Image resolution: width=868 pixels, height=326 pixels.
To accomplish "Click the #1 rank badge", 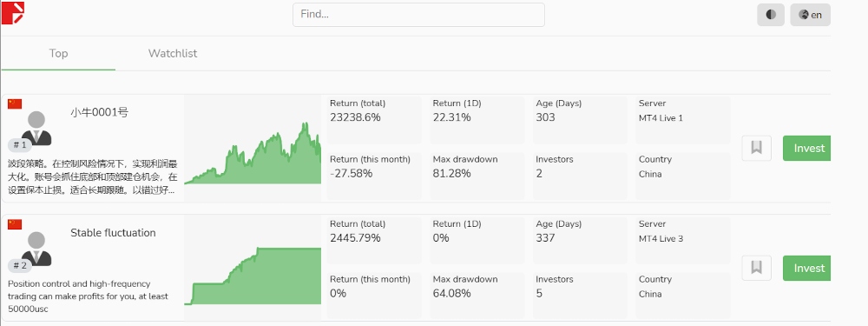I will click(x=20, y=145).
